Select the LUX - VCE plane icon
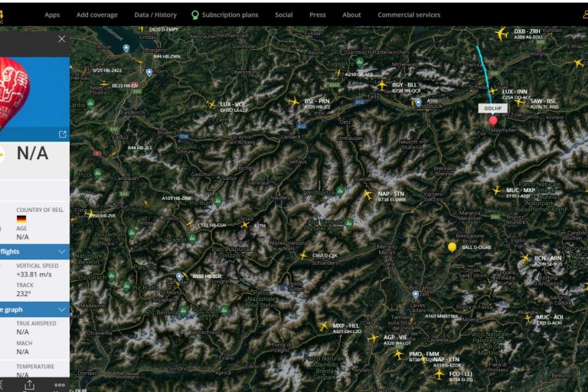The image size is (588, 392). (x=212, y=104)
